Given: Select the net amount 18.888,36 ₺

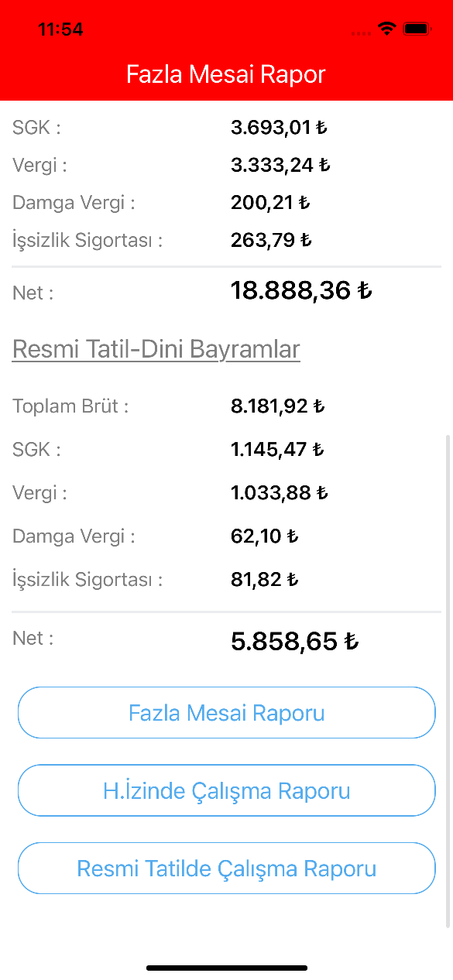Looking at the screenshot, I should click(301, 290).
